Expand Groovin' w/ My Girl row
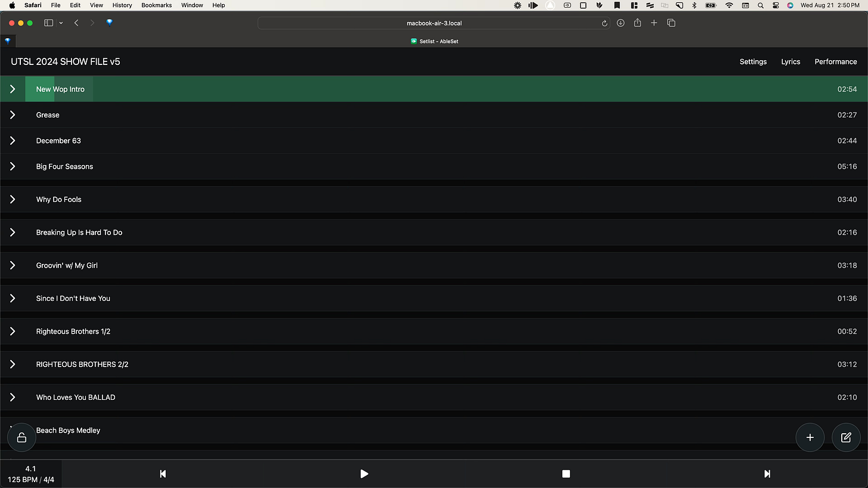 coord(13,265)
